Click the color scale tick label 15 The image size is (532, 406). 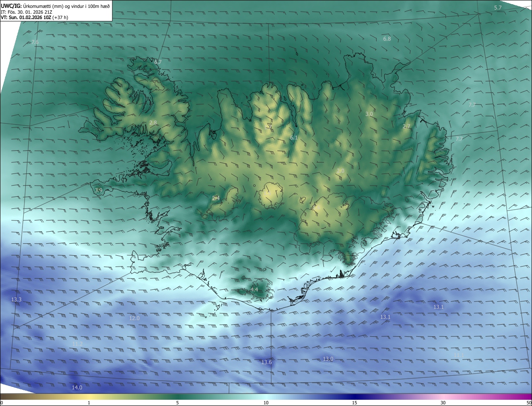(355, 403)
